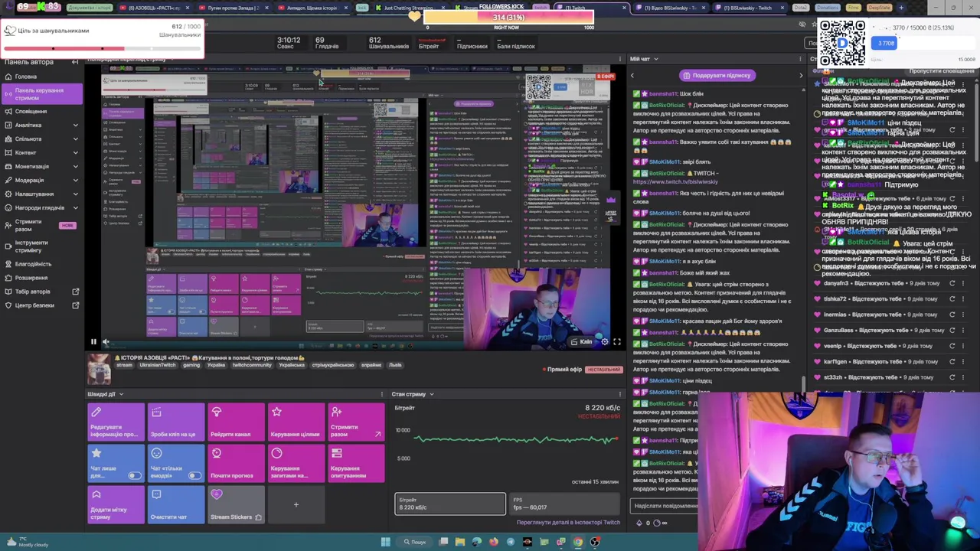Click the UkrainianTwitch tag

156,365
